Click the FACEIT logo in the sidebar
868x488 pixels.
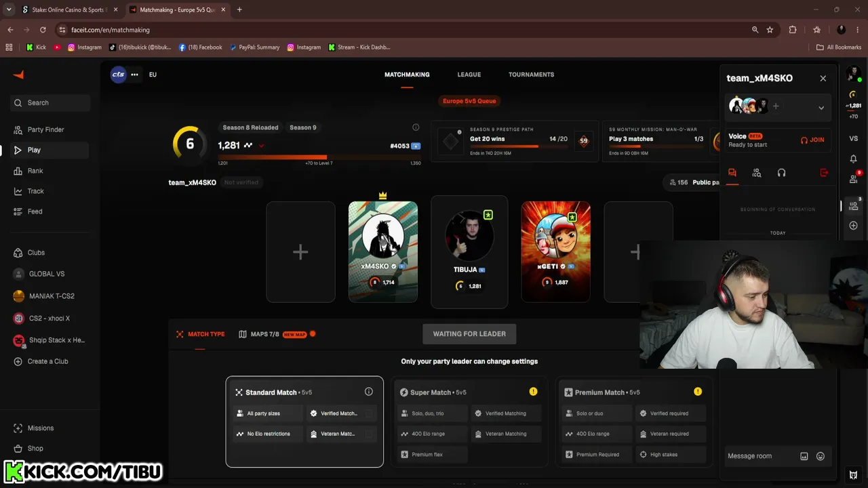click(x=18, y=75)
